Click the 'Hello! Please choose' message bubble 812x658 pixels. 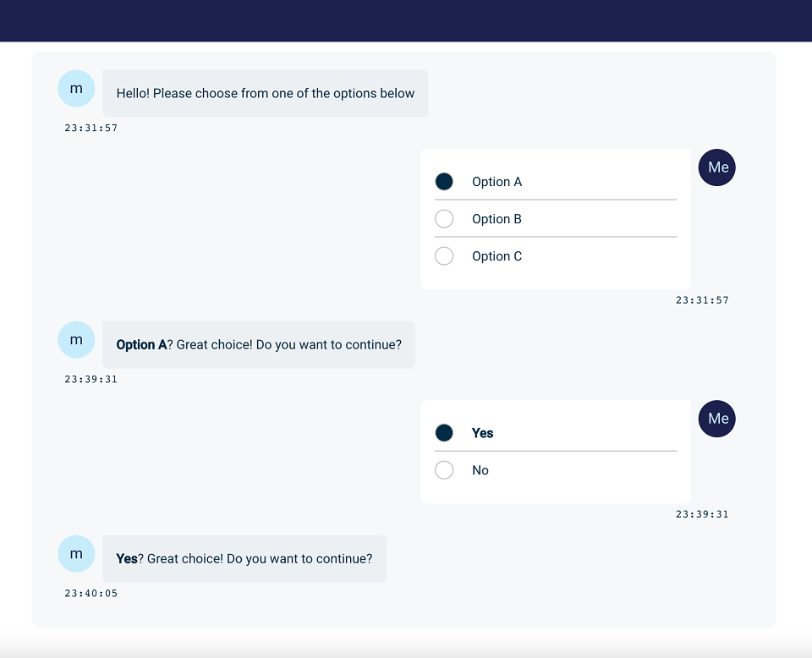[x=265, y=94]
